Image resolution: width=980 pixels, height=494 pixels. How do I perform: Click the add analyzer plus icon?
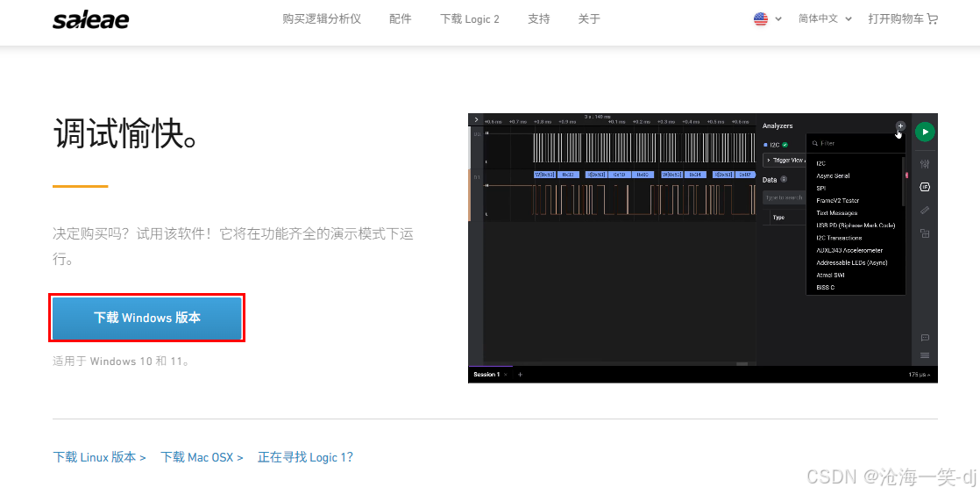900,125
